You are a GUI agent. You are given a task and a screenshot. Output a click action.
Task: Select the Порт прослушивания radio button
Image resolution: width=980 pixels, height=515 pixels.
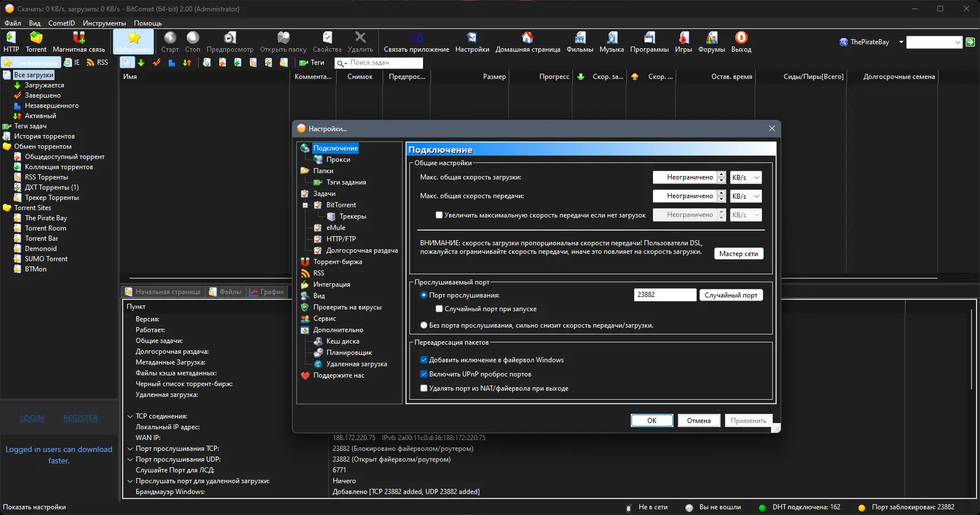[424, 295]
